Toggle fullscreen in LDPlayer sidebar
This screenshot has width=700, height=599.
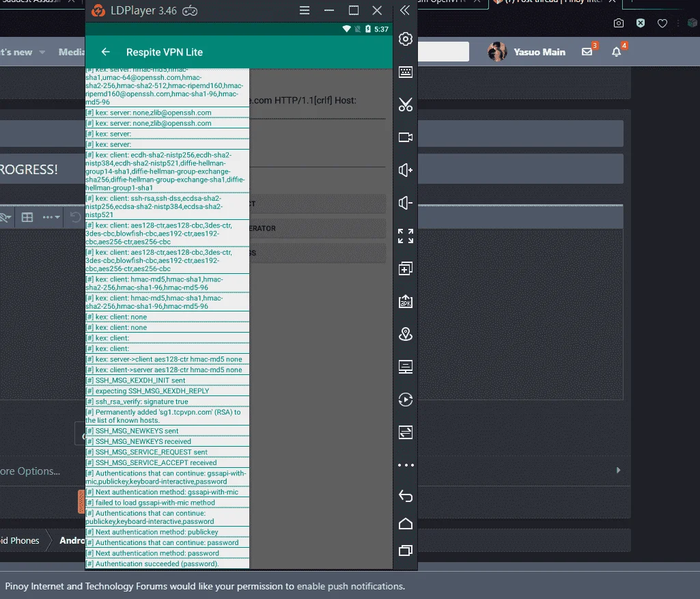[406, 236]
